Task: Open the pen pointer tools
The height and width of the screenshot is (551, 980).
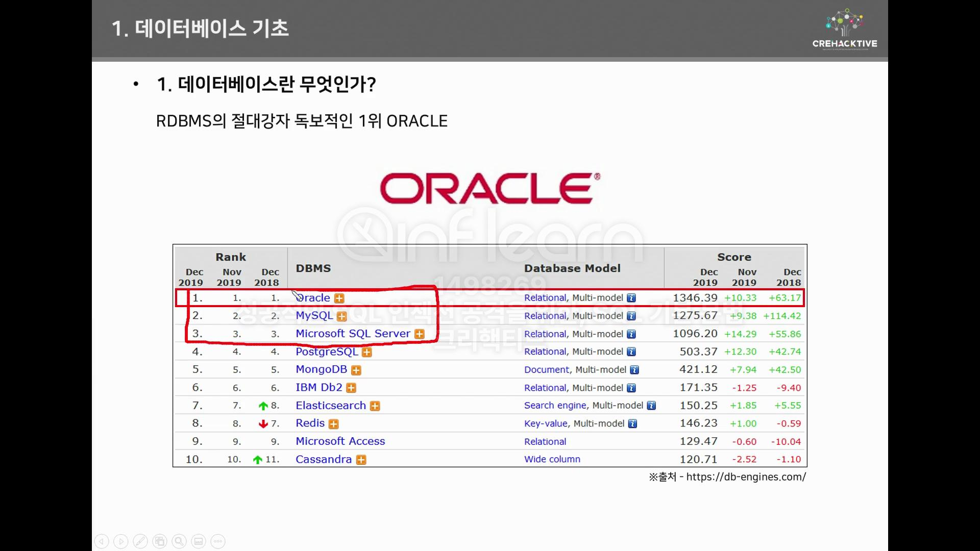Action: pos(140,541)
